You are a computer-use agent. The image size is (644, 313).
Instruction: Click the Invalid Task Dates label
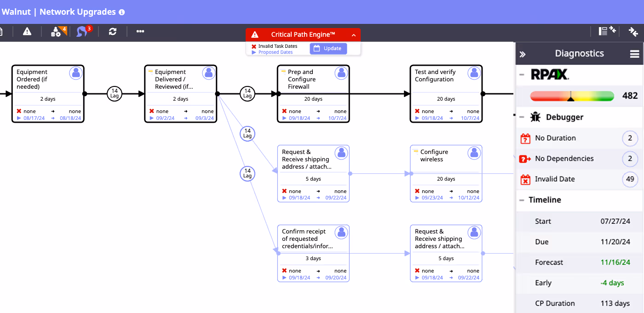click(278, 46)
